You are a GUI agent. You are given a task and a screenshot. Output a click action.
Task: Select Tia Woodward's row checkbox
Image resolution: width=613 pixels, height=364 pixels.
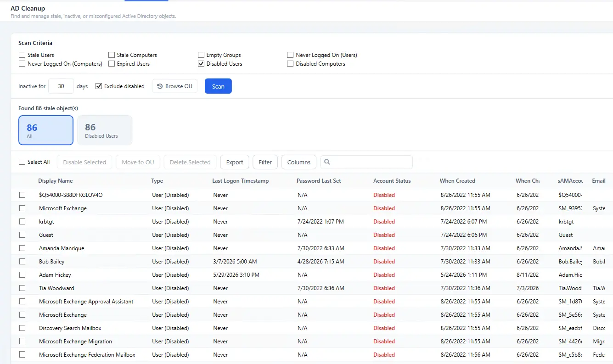click(22, 288)
